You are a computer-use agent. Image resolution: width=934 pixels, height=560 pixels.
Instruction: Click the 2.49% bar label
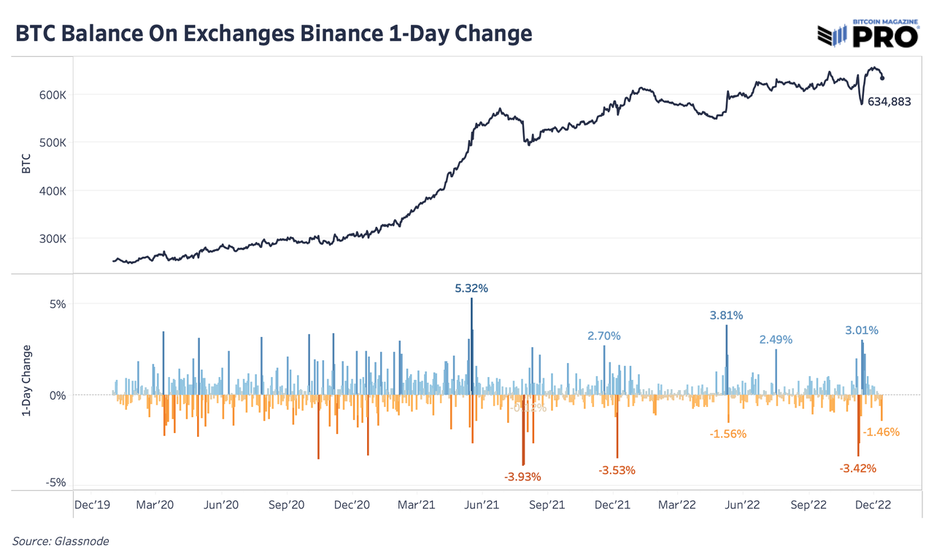click(776, 340)
